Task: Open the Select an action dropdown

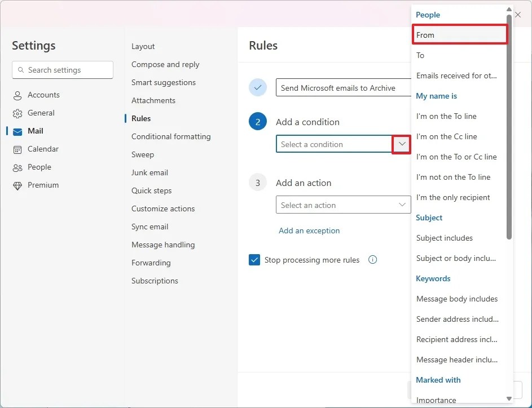Action: 342,205
